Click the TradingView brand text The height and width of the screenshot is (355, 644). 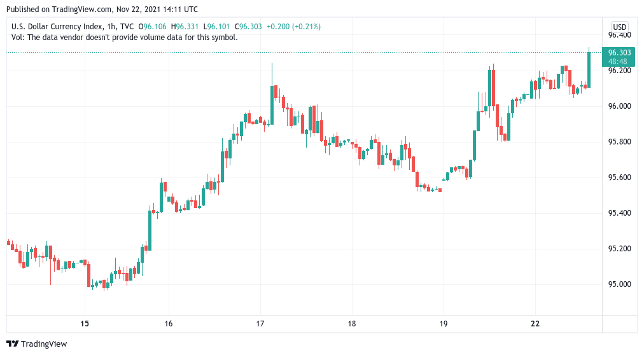click(x=44, y=344)
